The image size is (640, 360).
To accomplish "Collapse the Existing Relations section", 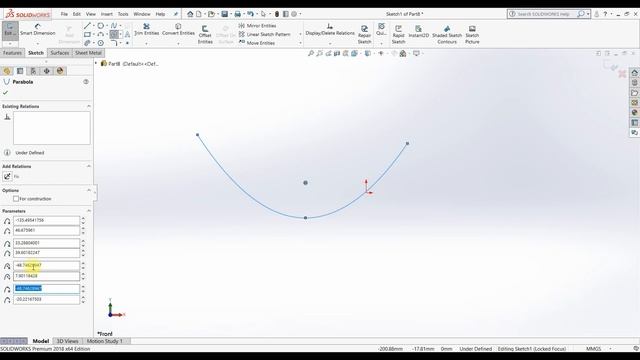I will [x=89, y=106].
